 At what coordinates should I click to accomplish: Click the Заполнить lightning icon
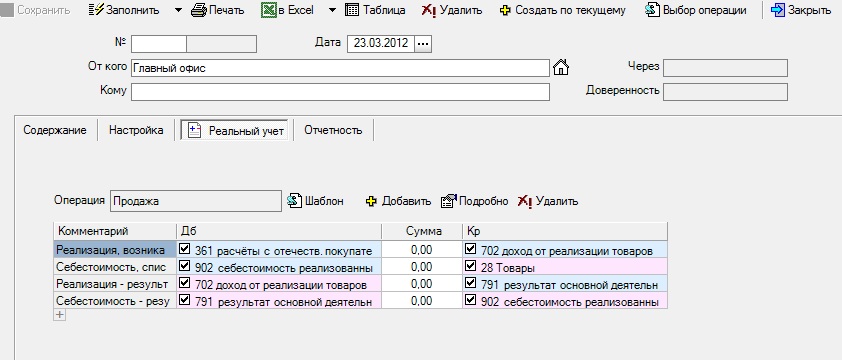click(97, 10)
